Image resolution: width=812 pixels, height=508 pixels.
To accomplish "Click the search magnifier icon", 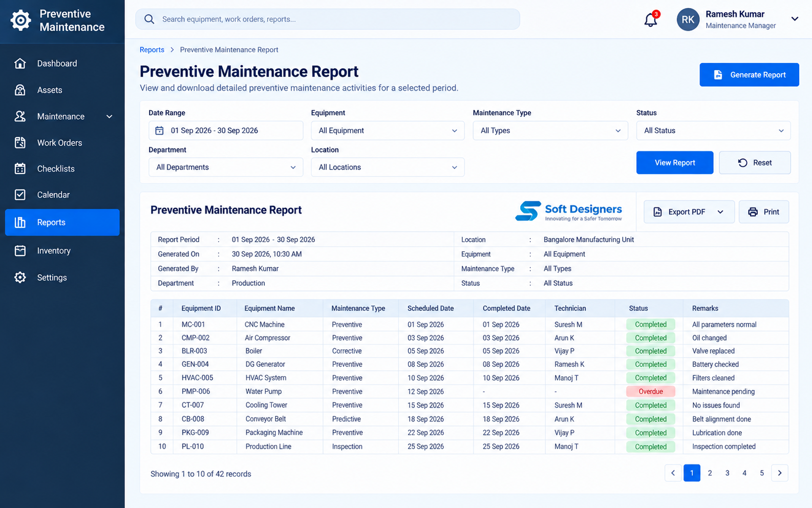I will [149, 19].
